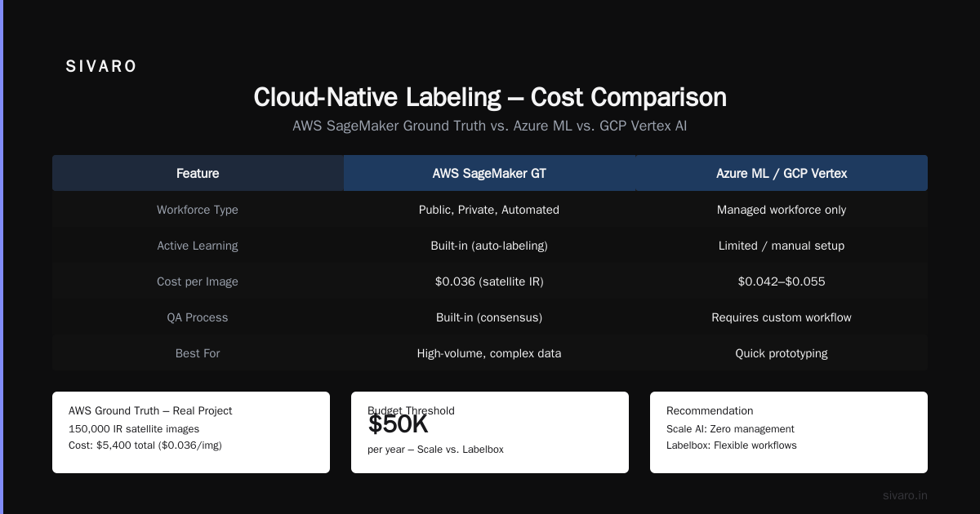Select the subtitle mentioning AWS SageMaker Ground Truth
This screenshot has width=980, height=514.
(490, 126)
